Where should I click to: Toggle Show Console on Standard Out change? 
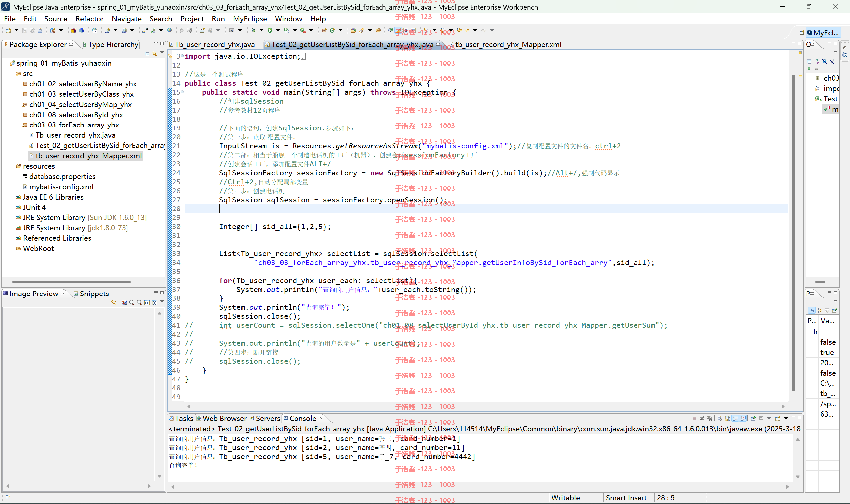coord(735,418)
